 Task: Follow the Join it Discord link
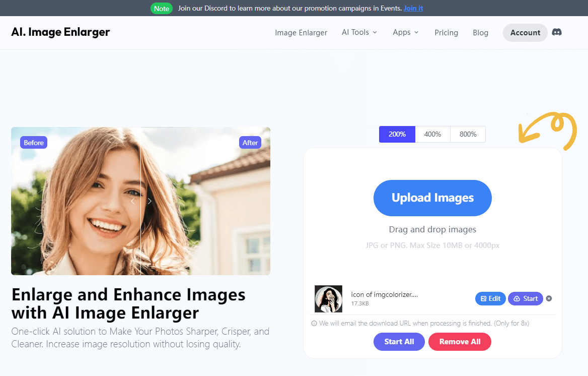413,8
